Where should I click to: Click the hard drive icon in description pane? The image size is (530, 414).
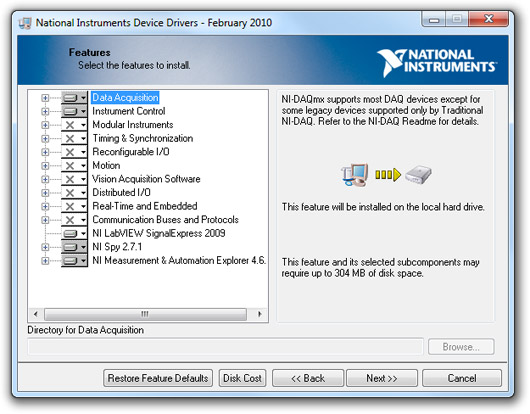coord(418,174)
